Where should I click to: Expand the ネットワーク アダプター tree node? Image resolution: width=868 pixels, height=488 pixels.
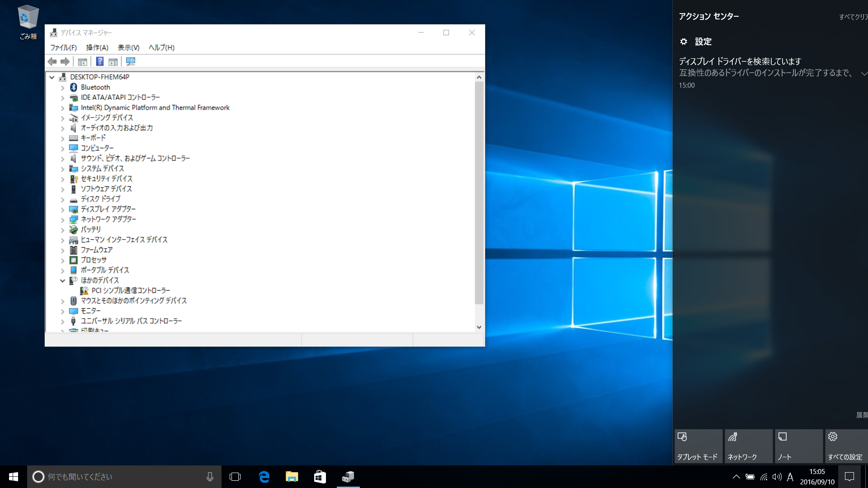(x=62, y=220)
